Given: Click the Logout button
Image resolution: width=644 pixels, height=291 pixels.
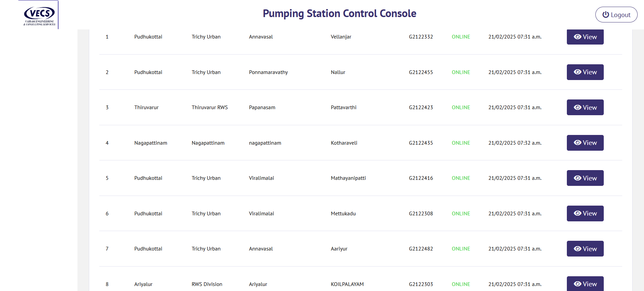Looking at the screenshot, I should pyautogui.click(x=616, y=15).
